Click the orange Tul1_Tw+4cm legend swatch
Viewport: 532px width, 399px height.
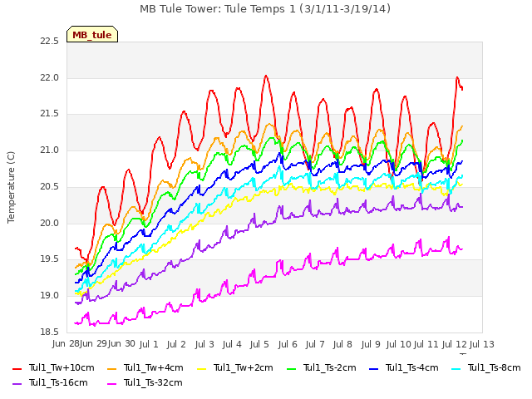[x=111, y=368]
